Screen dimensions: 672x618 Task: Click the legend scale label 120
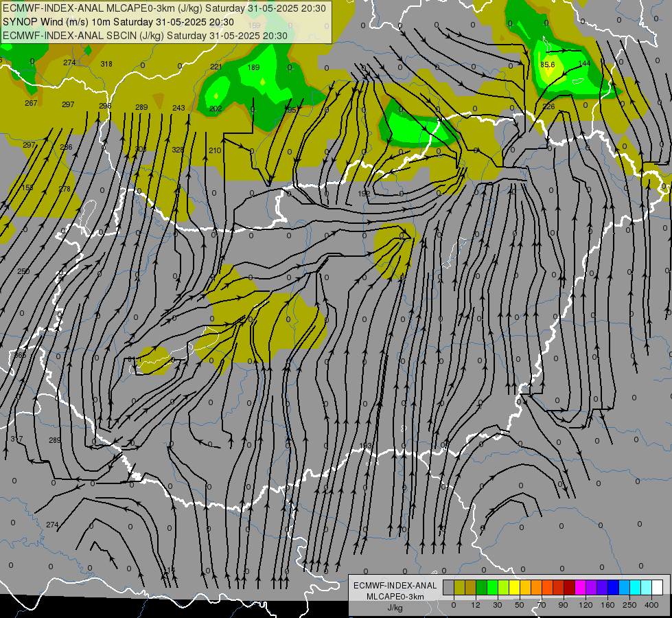[586, 605]
